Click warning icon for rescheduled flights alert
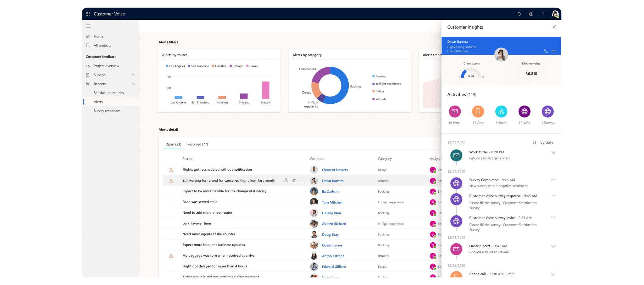Screen dimensions: 644x285 pos(171,170)
